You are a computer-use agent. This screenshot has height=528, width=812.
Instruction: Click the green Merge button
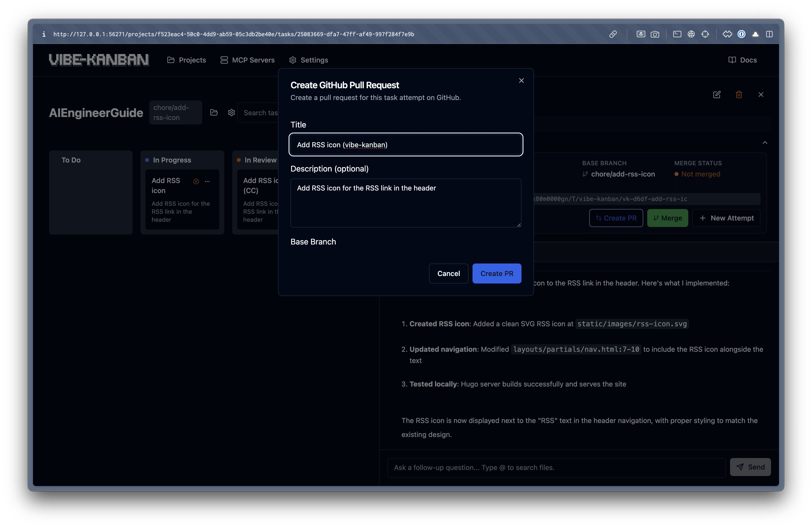click(667, 218)
